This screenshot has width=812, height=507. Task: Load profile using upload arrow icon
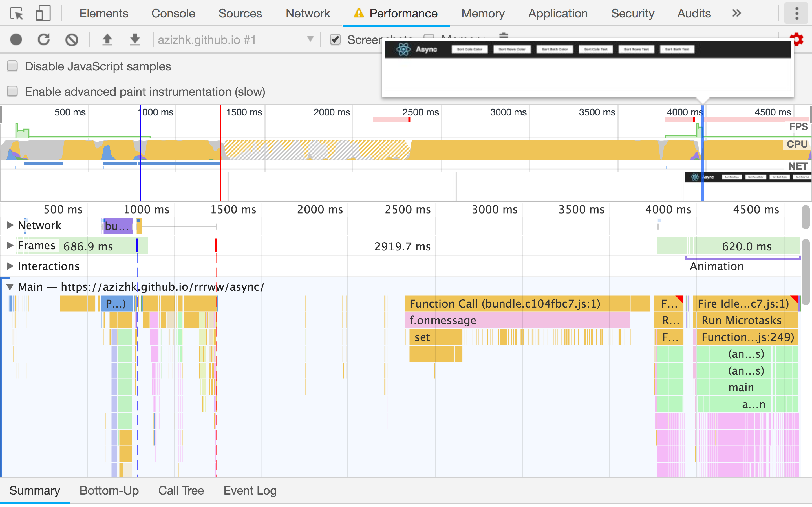pyautogui.click(x=107, y=39)
